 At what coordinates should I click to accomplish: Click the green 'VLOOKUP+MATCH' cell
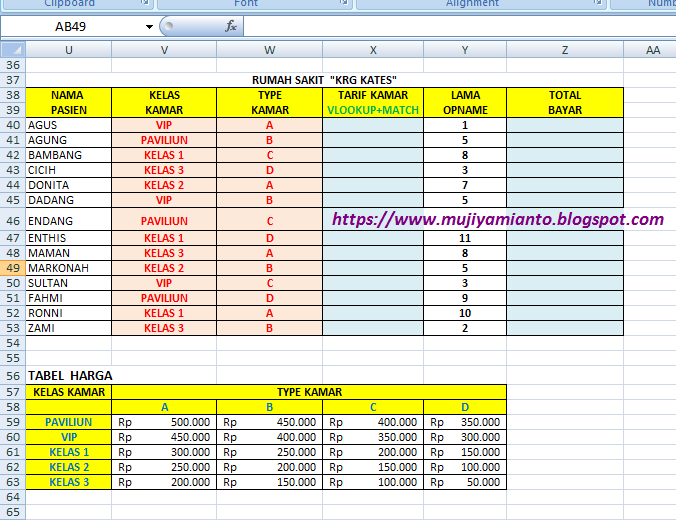[x=373, y=110]
